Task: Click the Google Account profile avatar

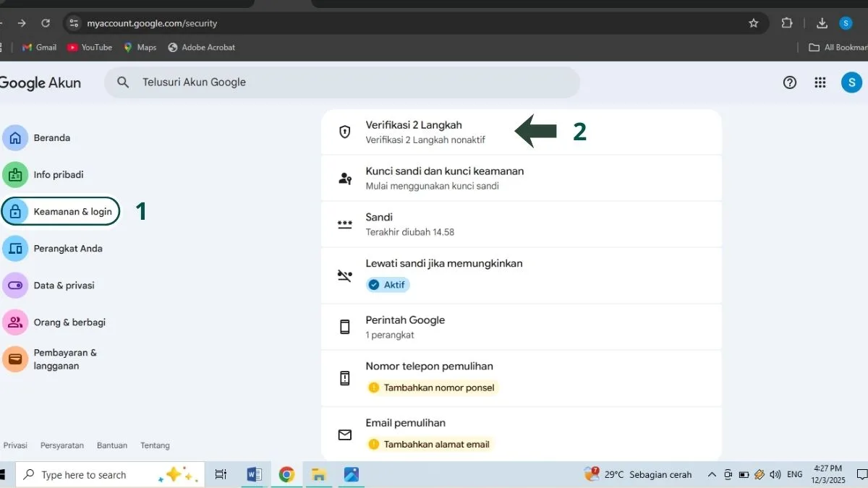Action: tap(851, 82)
